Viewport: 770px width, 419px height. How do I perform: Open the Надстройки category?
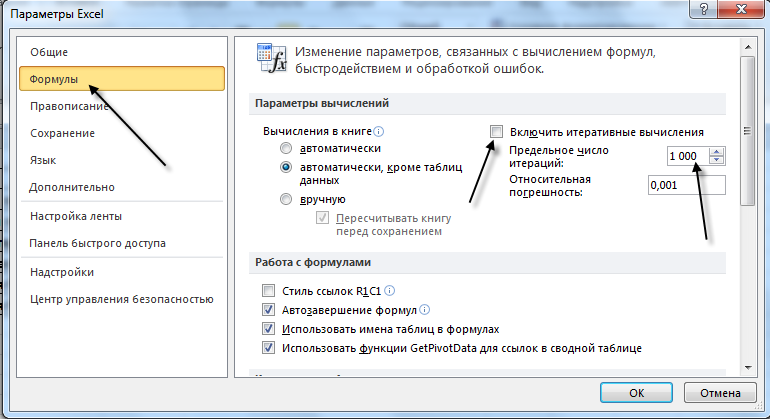[x=62, y=272]
